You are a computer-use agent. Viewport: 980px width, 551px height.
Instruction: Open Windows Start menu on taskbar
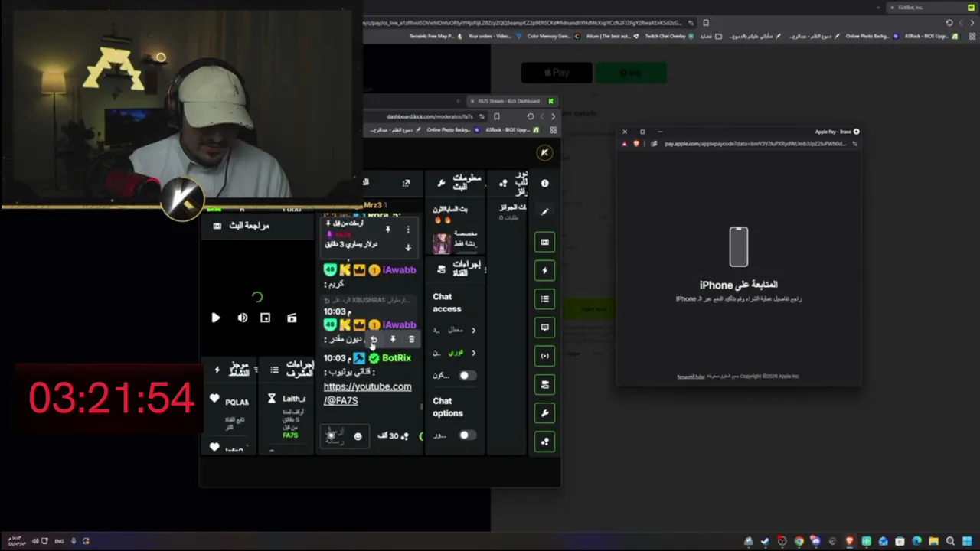click(966, 541)
